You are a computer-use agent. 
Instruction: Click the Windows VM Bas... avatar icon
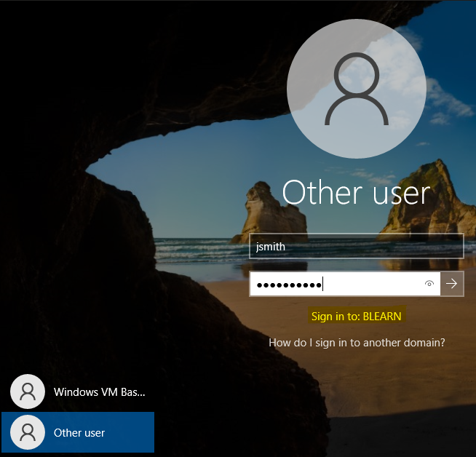point(28,392)
